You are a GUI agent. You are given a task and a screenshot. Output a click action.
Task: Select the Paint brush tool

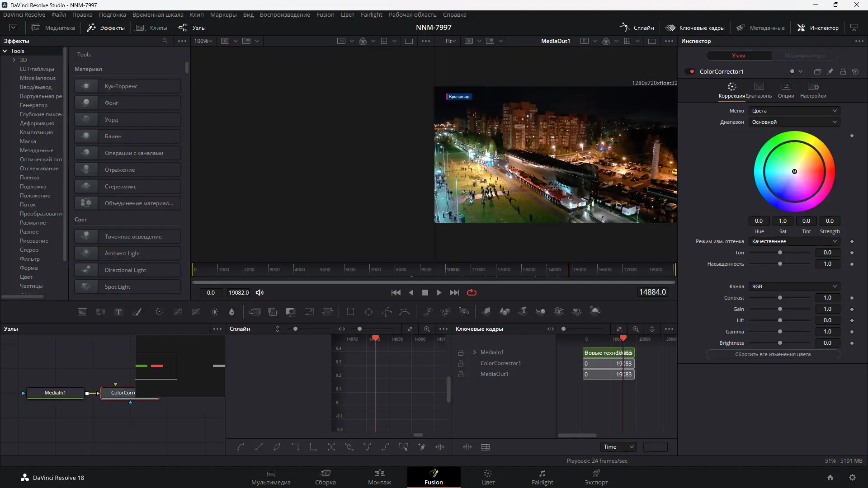click(x=137, y=312)
